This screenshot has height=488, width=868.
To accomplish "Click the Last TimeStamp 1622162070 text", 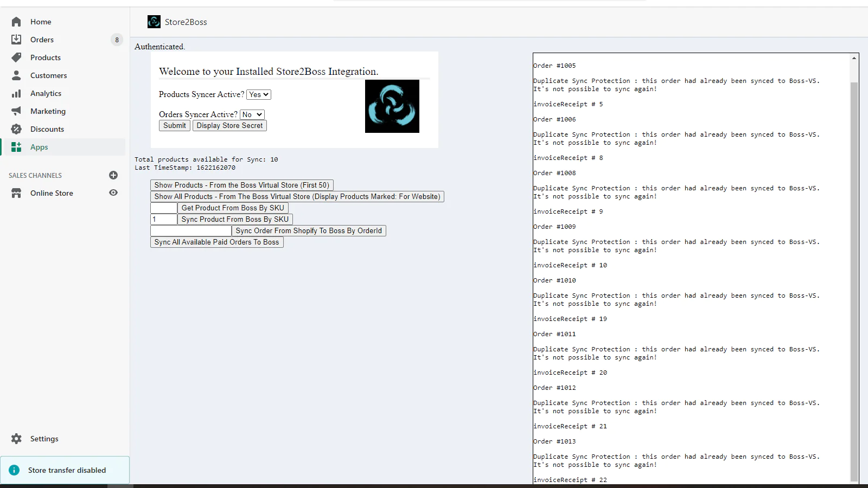I will pos(185,168).
